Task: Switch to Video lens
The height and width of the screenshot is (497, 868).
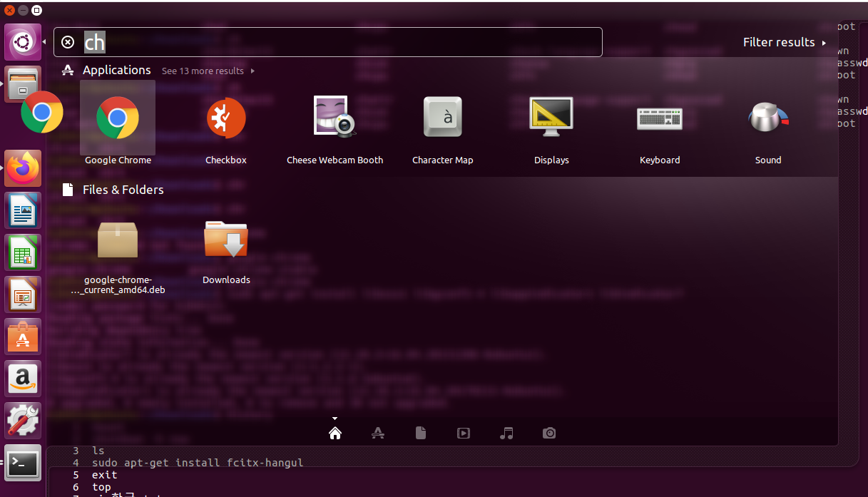Action: (x=464, y=433)
